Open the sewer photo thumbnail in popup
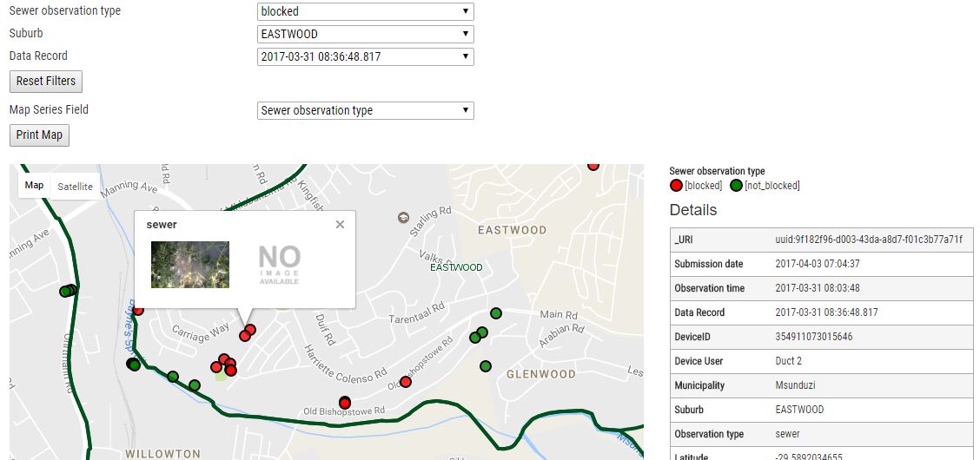 tap(190, 265)
